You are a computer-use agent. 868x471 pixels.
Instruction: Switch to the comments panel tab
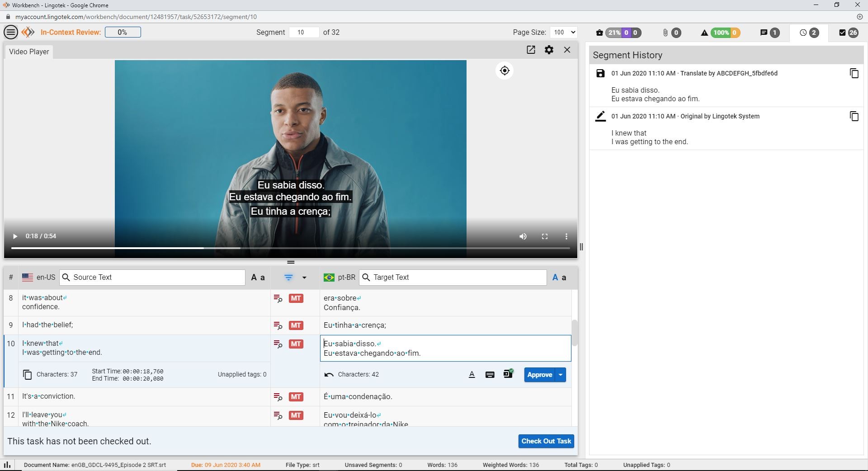click(769, 33)
